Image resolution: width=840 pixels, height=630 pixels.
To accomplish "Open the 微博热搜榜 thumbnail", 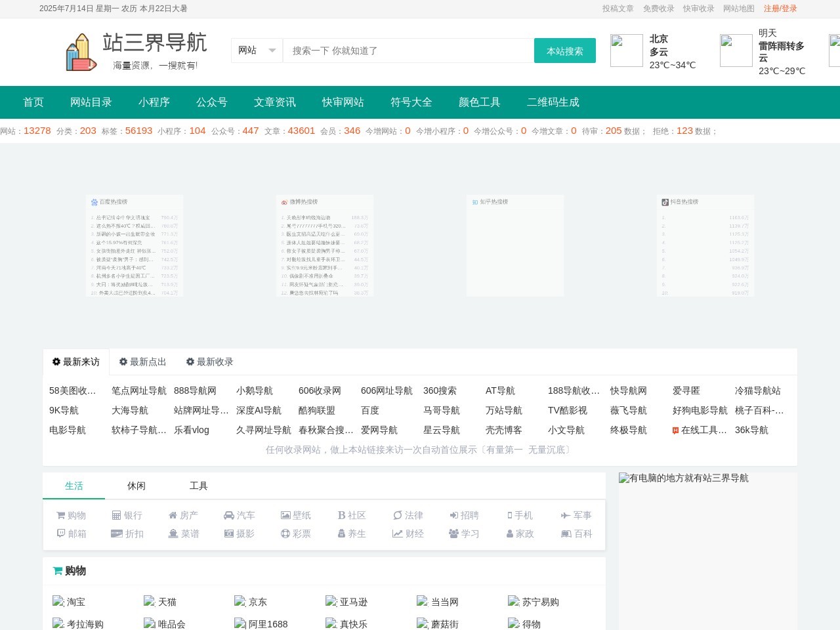I will click(x=325, y=245).
